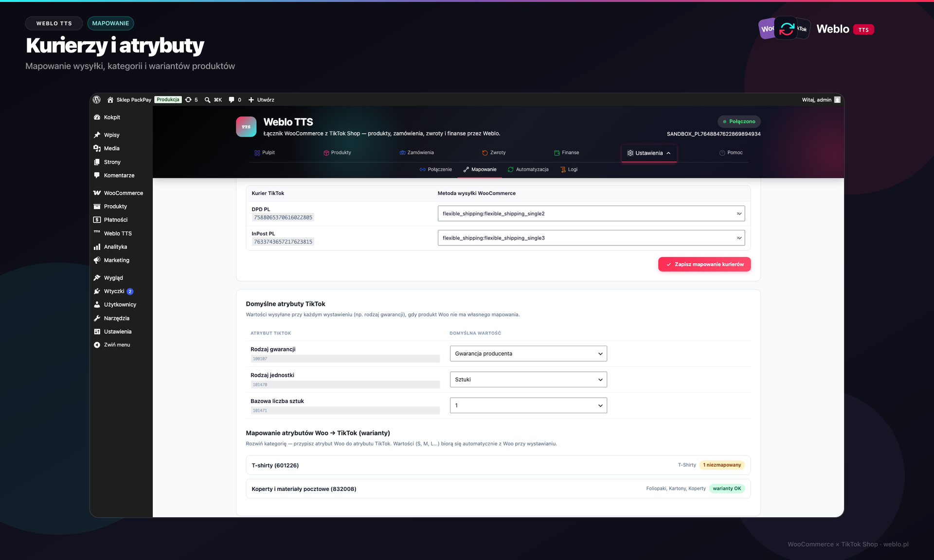Click the admin avatar thumbnail
The height and width of the screenshot is (560, 934).
[x=837, y=100]
